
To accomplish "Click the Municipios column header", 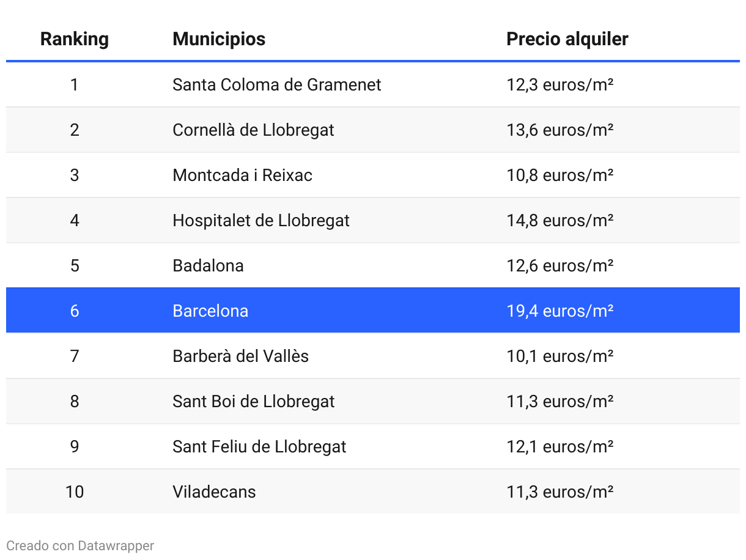I will [x=219, y=39].
